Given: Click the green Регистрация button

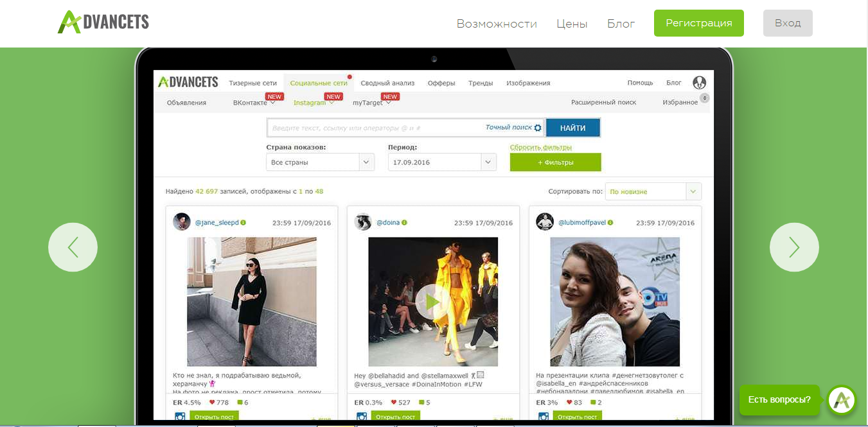Looking at the screenshot, I should [699, 23].
